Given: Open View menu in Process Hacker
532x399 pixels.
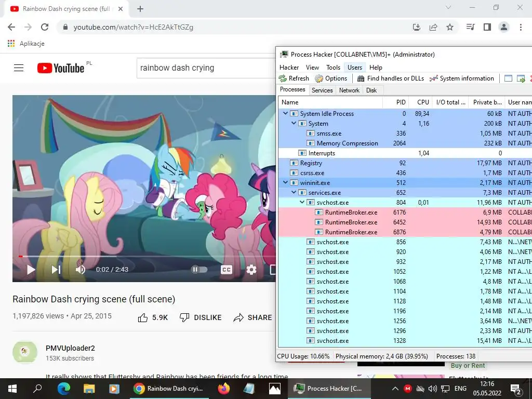Looking at the screenshot, I should 312,67.
